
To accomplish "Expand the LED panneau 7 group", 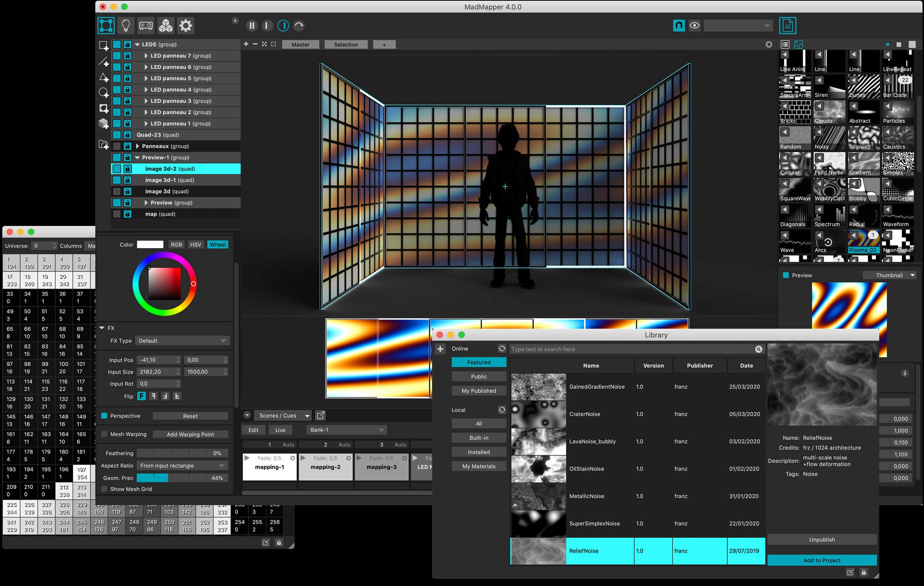I will coord(146,56).
